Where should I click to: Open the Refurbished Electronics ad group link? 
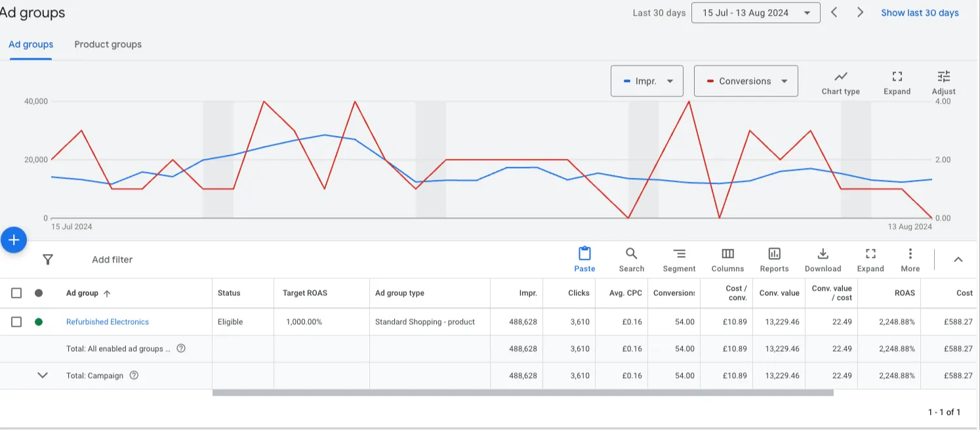point(108,322)
